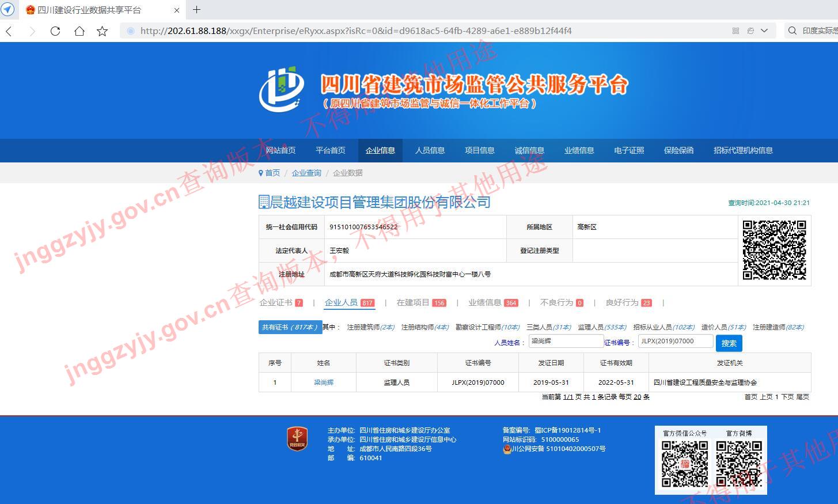Open 梁尚辉 personnel record link
The height and width of the screenshot is (504, 838).
[x=324, y=382]
